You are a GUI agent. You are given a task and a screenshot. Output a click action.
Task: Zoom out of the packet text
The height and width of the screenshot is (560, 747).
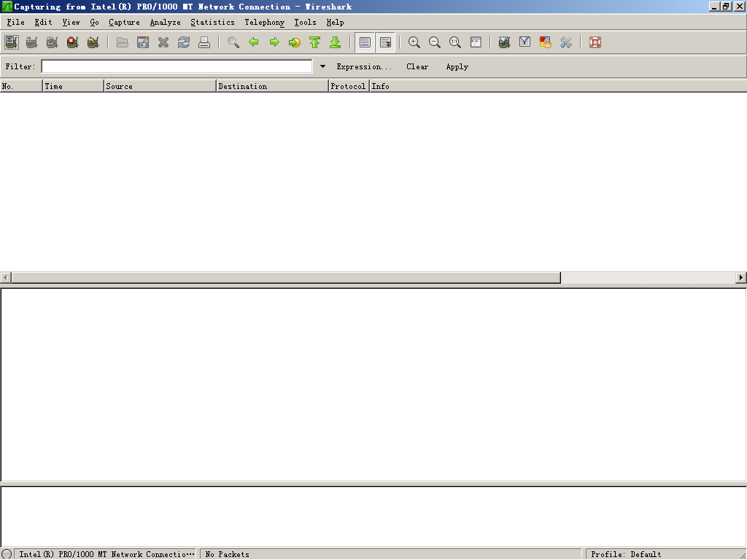pos(435,42)
